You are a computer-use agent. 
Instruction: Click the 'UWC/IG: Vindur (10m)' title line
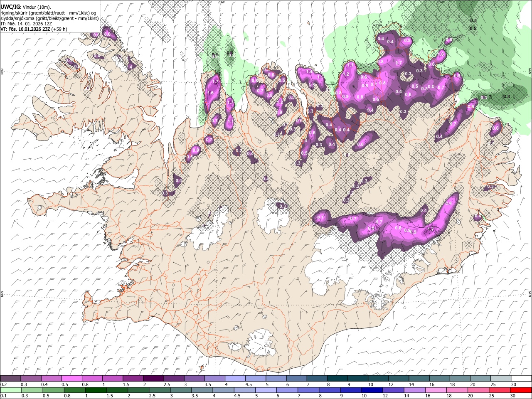[x=26, y=7]
